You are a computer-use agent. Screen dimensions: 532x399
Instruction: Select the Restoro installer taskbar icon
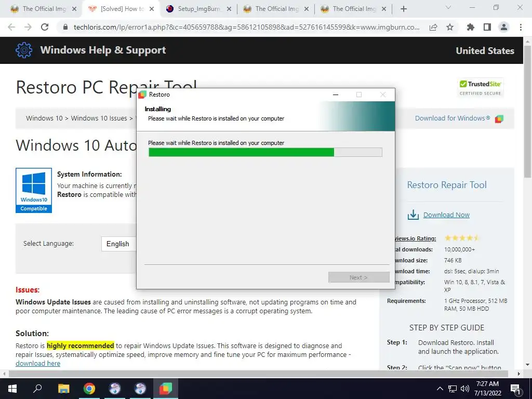pos(166,389)
